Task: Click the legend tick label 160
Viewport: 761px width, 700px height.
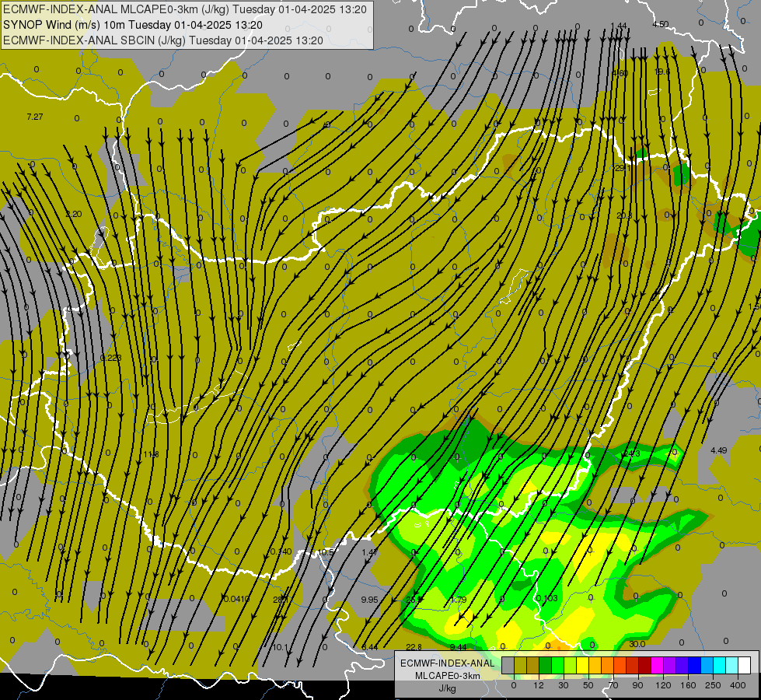Action: coord(688,685)
